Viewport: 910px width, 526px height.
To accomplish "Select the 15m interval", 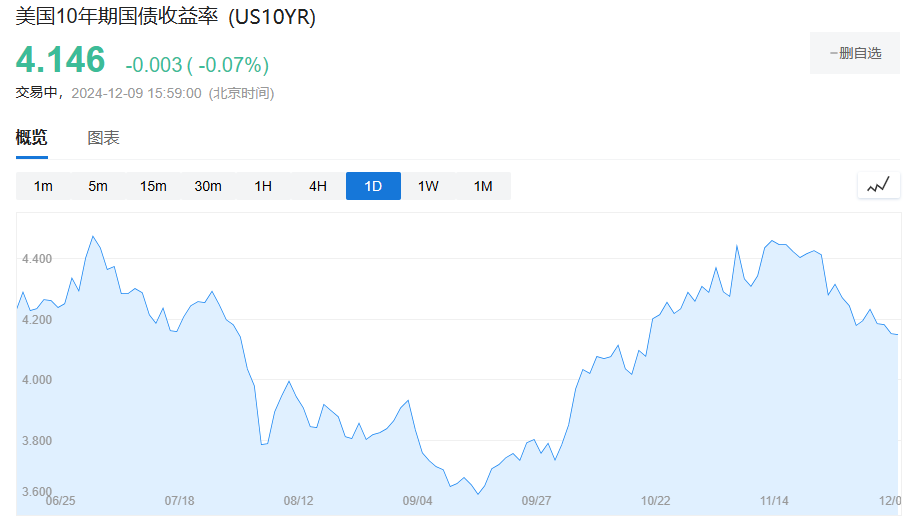I will point(153,186).
